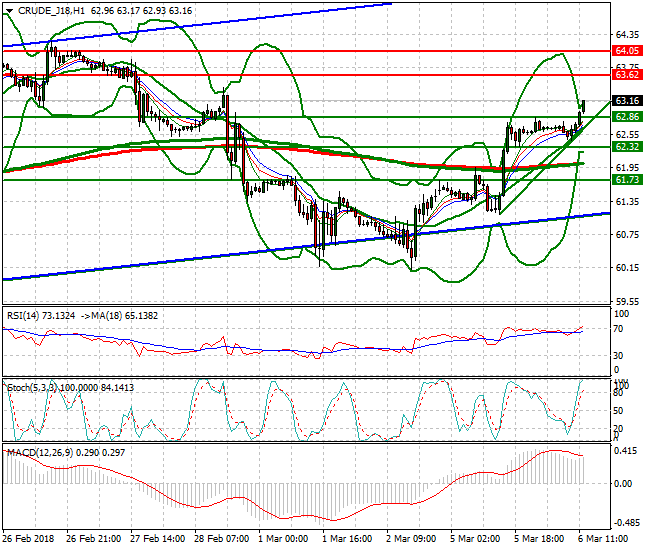
Task: Click the 5 Mar 02:00 time label
Action: (x=475, y=539)
